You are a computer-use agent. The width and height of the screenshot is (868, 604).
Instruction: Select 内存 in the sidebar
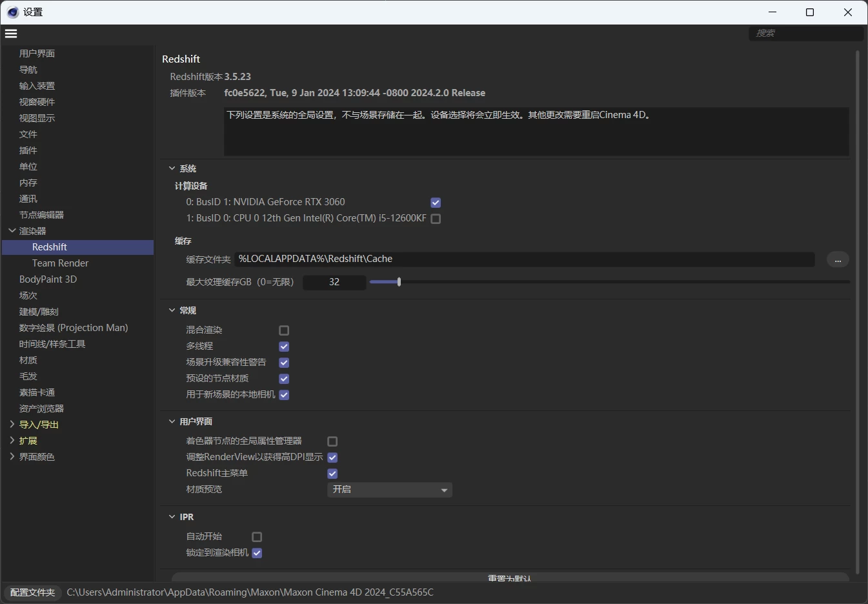pos(28,183)
